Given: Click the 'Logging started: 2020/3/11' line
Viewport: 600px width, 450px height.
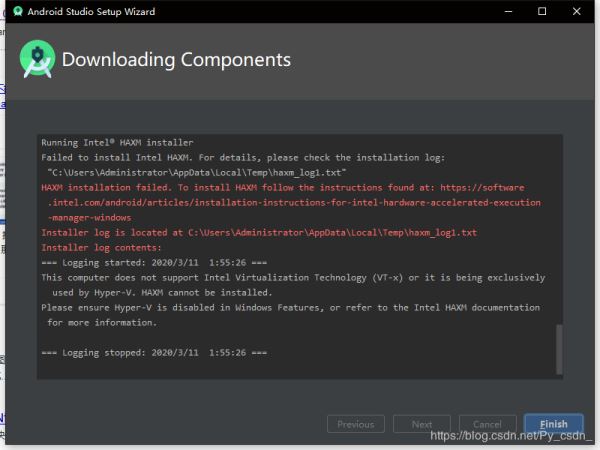Looking at the screenshot, I should pos(154,262).
